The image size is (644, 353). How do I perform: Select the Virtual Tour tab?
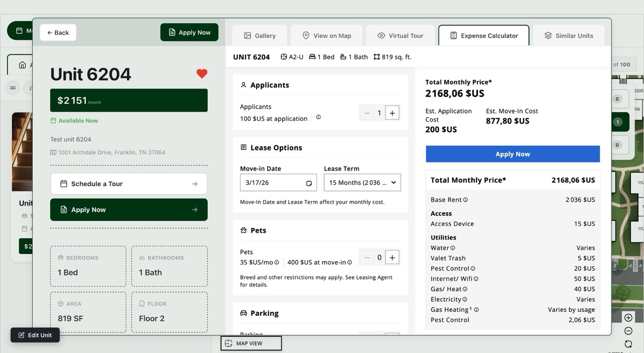coord(400,35)
